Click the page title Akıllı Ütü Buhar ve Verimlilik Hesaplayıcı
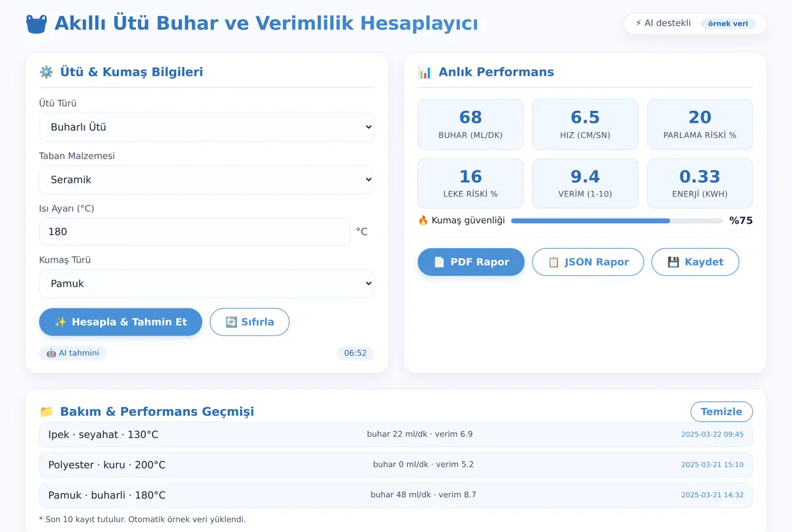This screenshot has width=792, height=532. 266,24
